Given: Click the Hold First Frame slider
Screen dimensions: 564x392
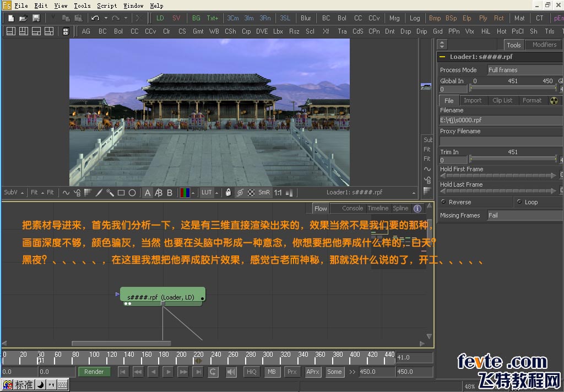Looking at the screenshot, I should point(498,176).
